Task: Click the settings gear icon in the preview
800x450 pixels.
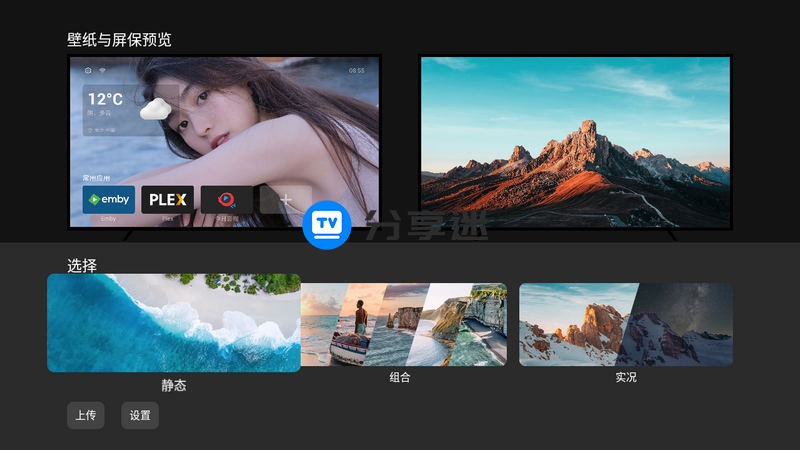Action: pyautogui.click(x=88, y=71)
